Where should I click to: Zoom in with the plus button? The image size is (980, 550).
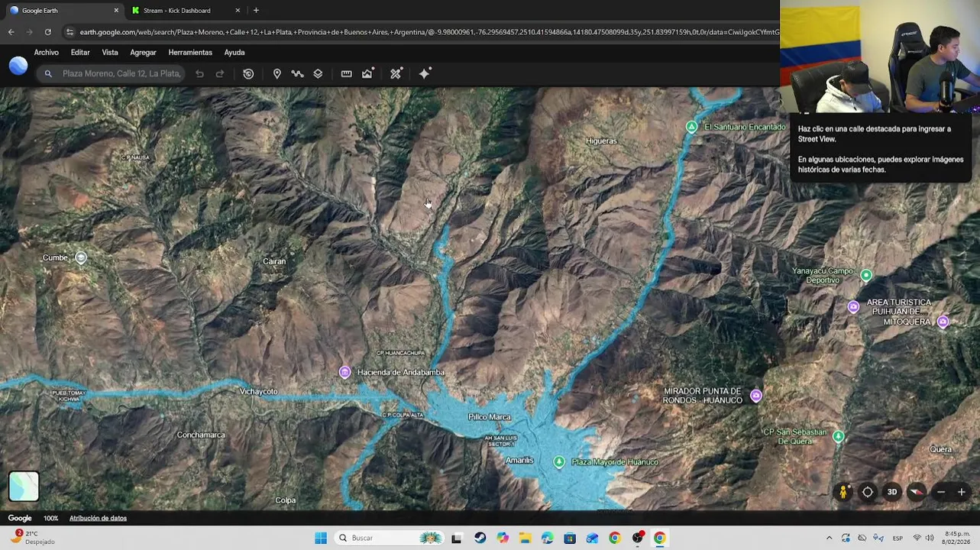[962, 493]
